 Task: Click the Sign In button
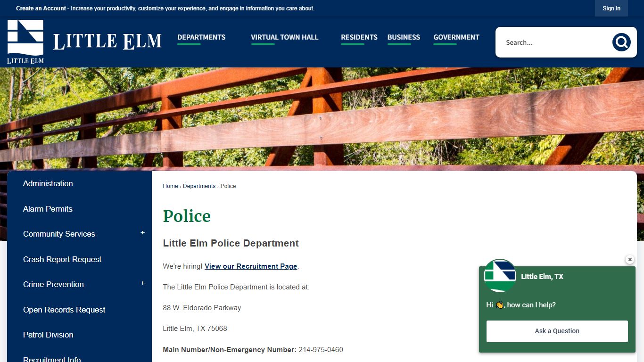[611, 8]
